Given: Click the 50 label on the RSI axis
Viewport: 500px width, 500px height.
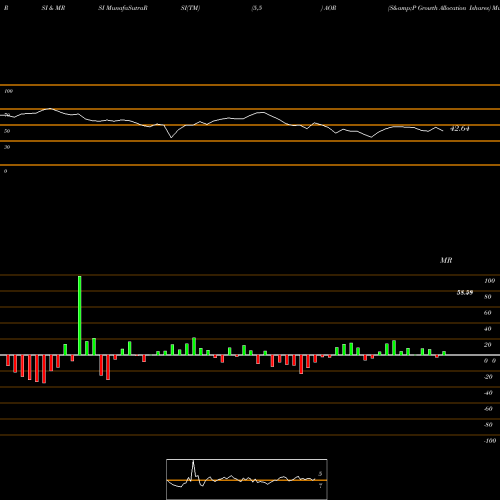Looking at the screenshot, I should [7, 131].
